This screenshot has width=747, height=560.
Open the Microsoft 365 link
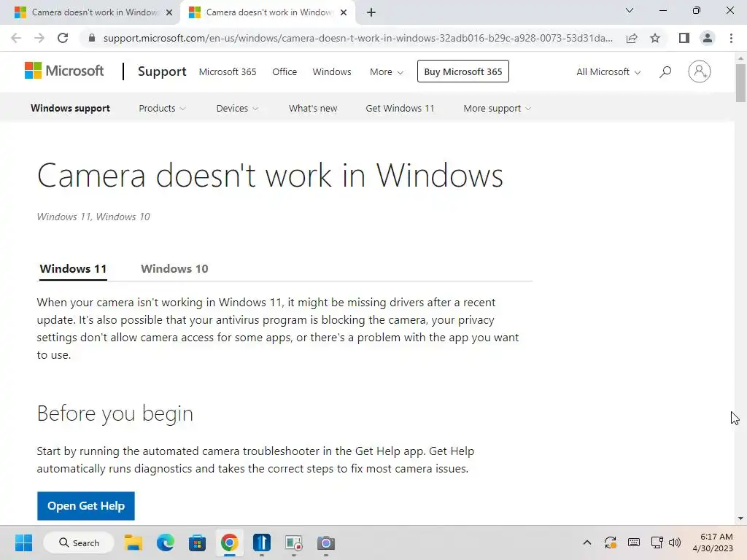pyautogui.click(x=228, y=72)
